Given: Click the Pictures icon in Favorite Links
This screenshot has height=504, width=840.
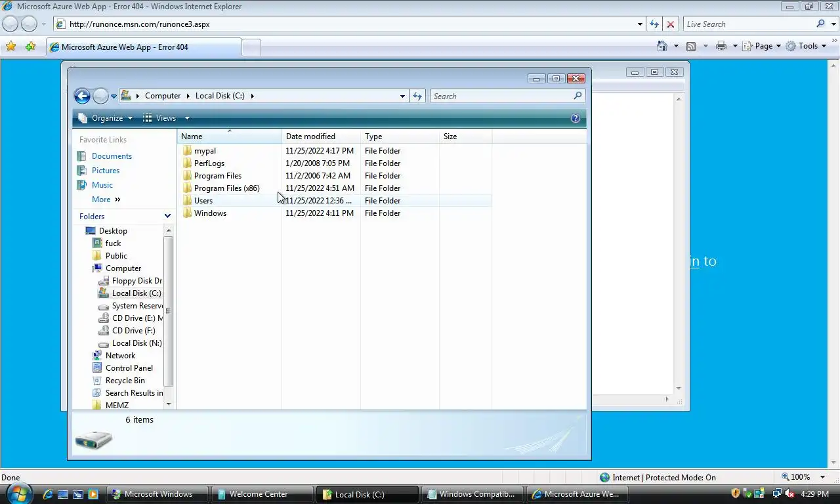Looking at the screenshot, I should 81,171.
